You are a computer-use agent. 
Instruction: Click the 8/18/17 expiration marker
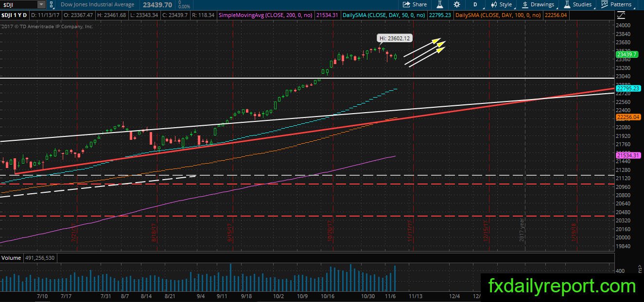coord(154,233)
